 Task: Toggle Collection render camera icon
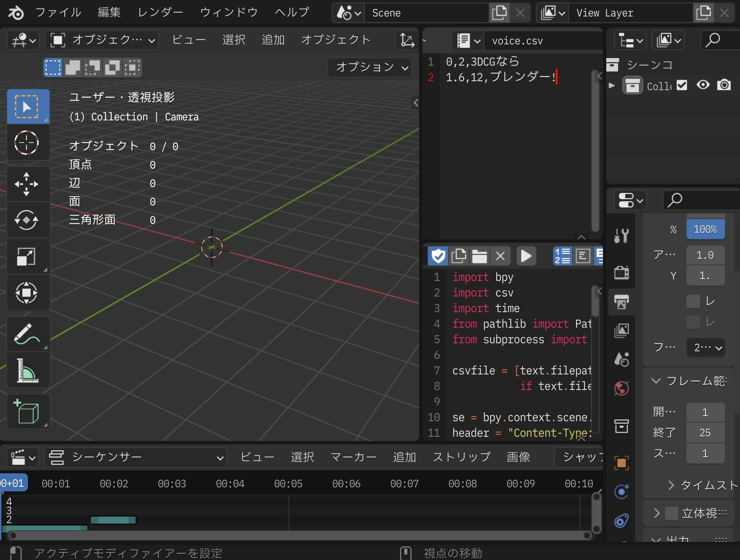click(x=724, y=85)
